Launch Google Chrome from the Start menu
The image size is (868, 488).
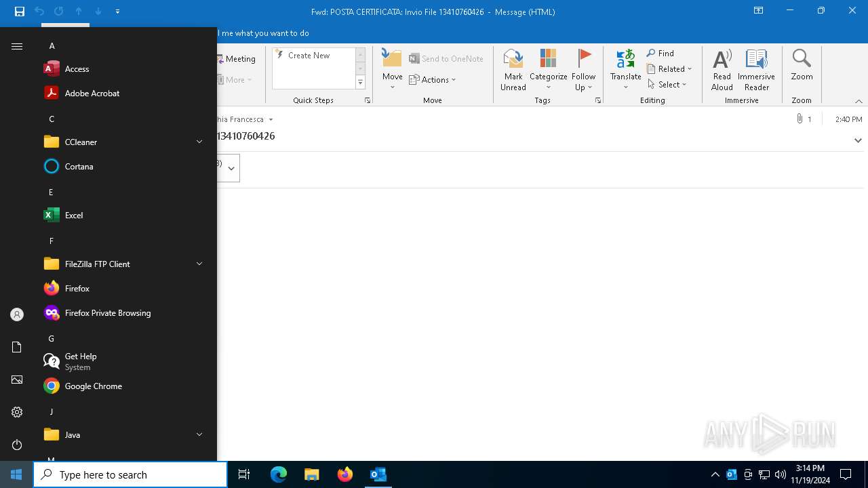[x=125, y=386]
